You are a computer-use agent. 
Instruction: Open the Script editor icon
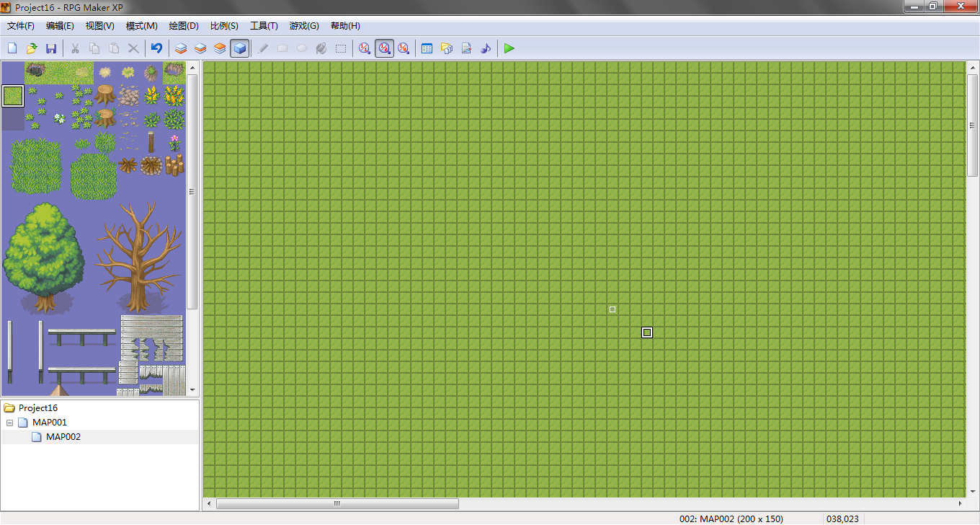[x=466, y=48]
